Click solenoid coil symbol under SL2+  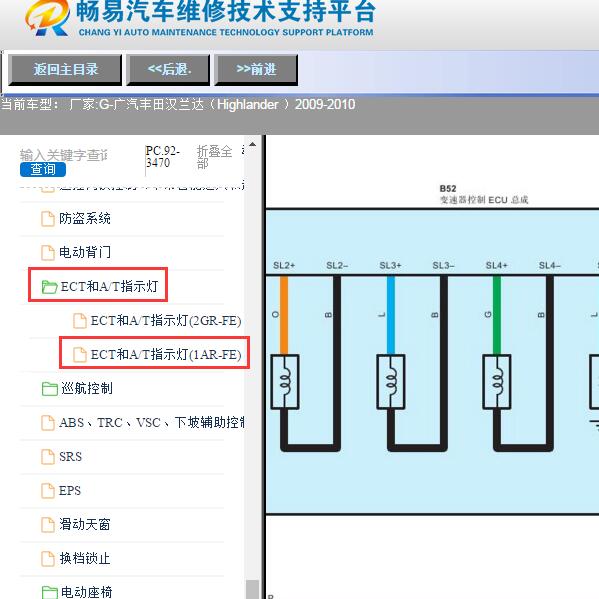click(285, 382)
